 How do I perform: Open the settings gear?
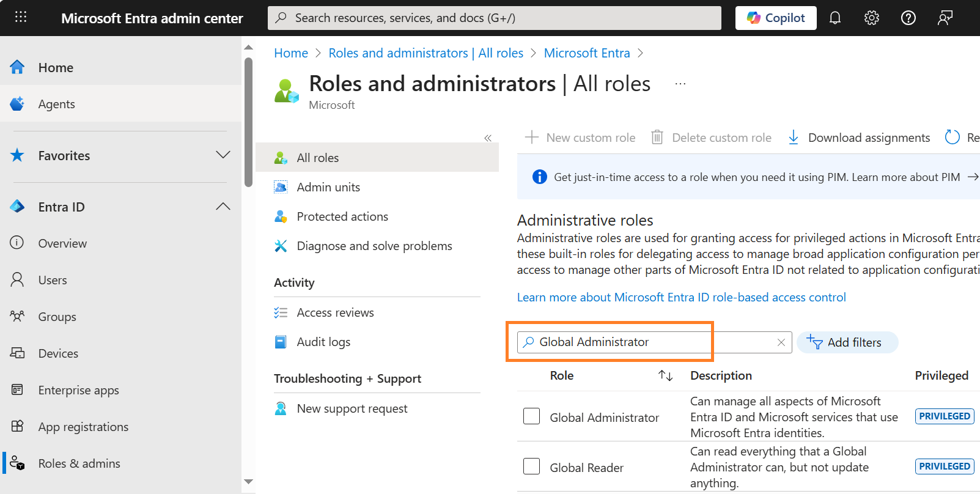coord(872,18)
